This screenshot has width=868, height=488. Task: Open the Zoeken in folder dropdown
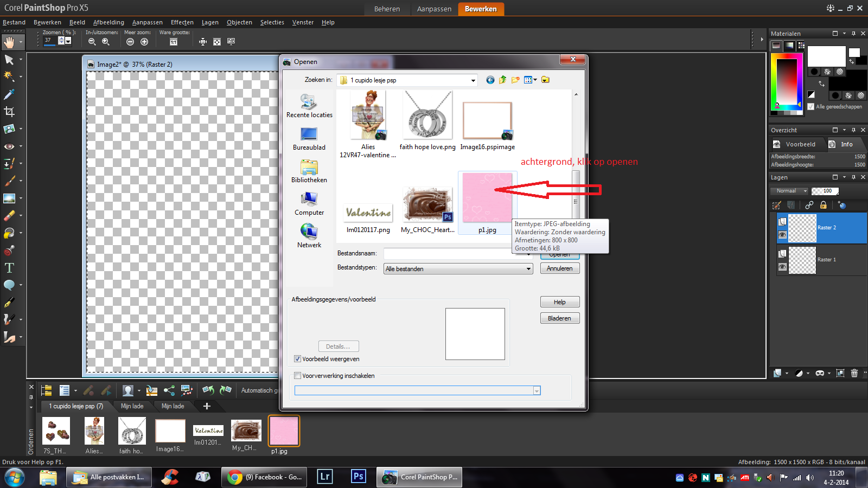[x=473, y=80]
